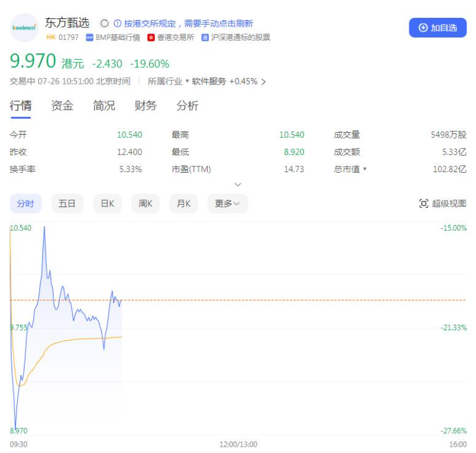Click the refresh quote icon
Viewport: 476px width, 453px height.
click(105, 24)
